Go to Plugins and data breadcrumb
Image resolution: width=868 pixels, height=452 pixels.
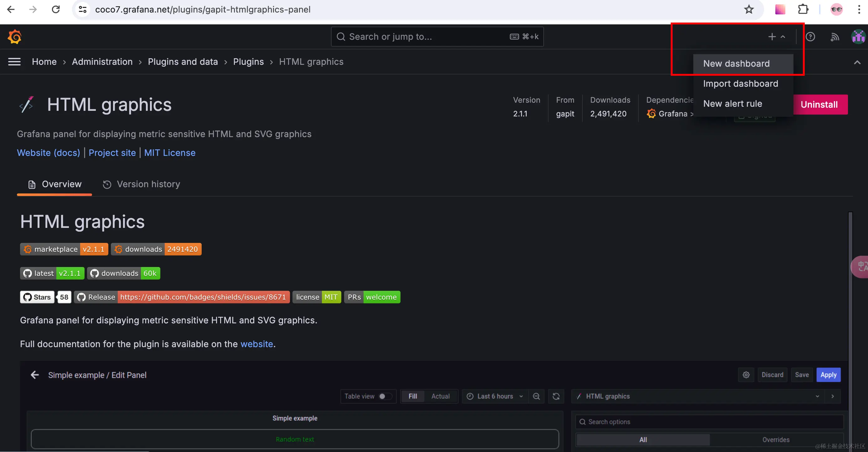coord(183,62)
